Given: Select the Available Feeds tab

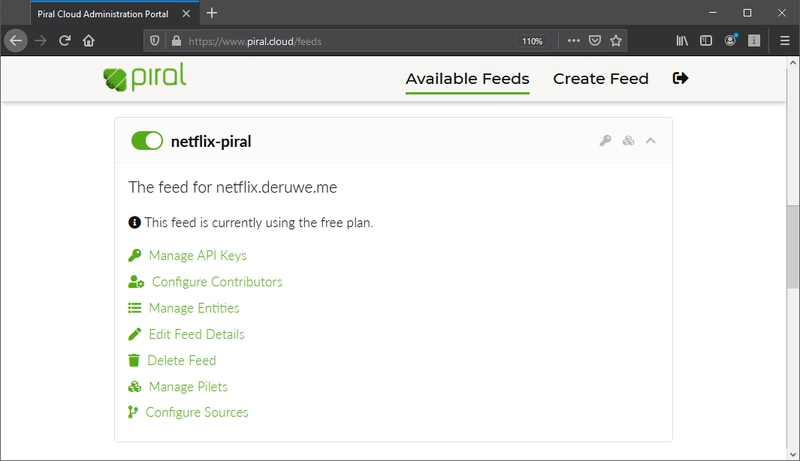Looking at the screenshot, I should coord(467,79).
